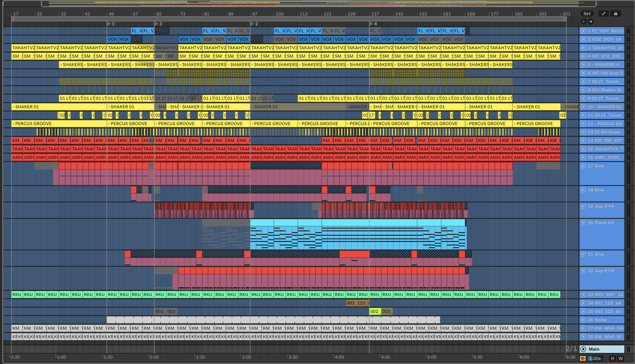Click the level meter beside 20 Piano V3
The width and height of the screenshot is (635, 364).
(x=629, y=234)
